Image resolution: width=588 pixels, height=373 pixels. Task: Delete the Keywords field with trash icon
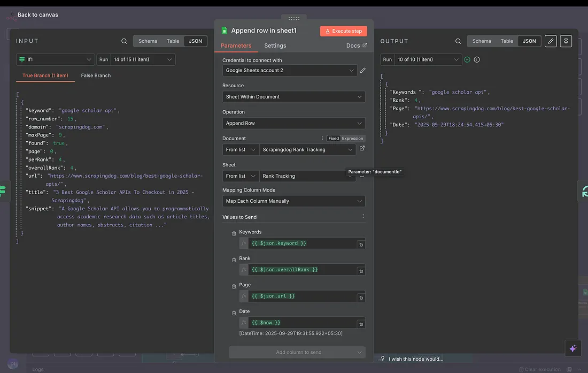[x=234, y=233]
